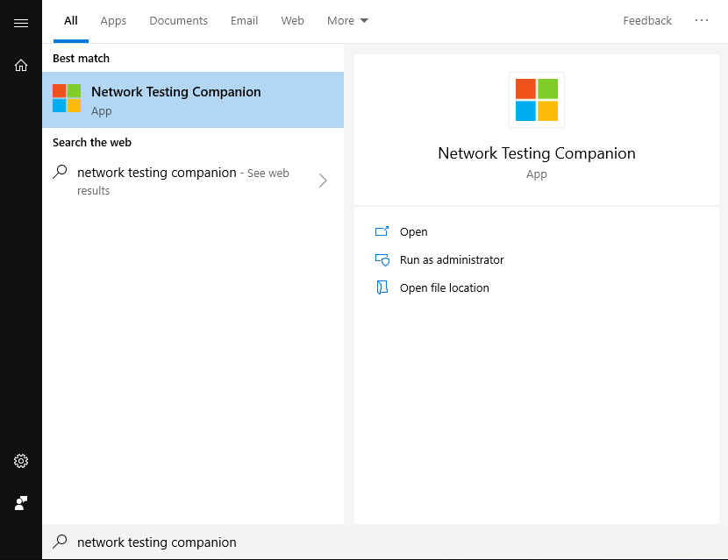Click the large app logo in preview pane
This screenshot has width=728, height=560.
pos(536,100)
